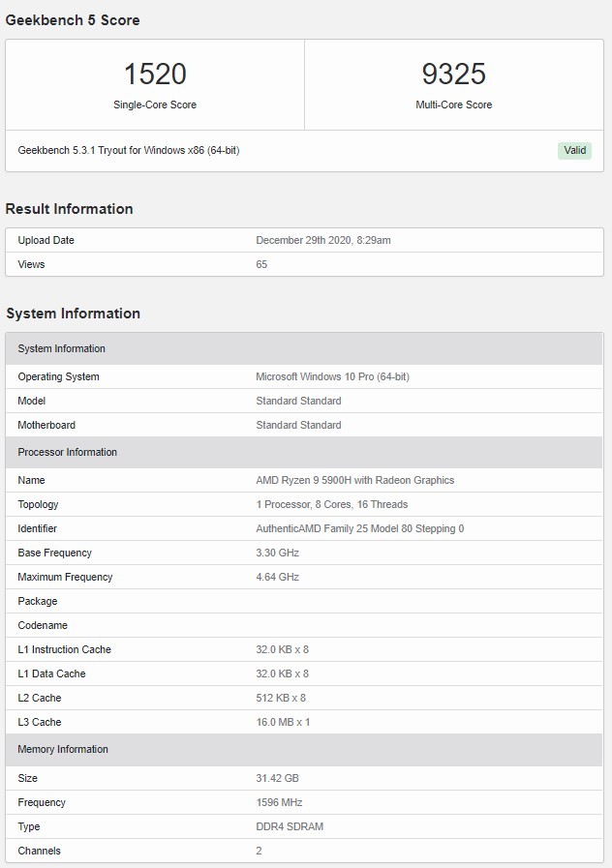612x868 pixels.
Task: Click the Processor Information section header
Action: (304, 452)
